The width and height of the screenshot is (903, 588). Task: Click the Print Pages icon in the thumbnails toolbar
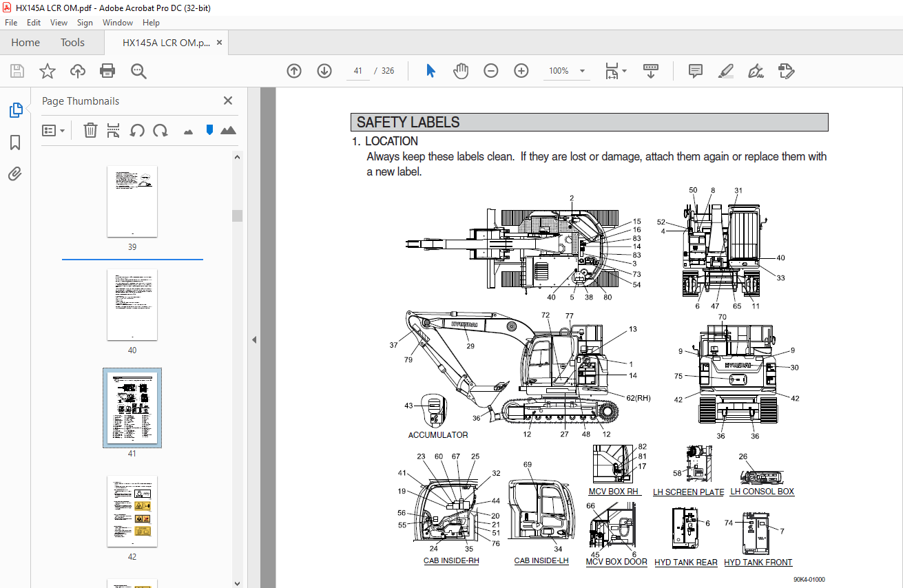114,130
